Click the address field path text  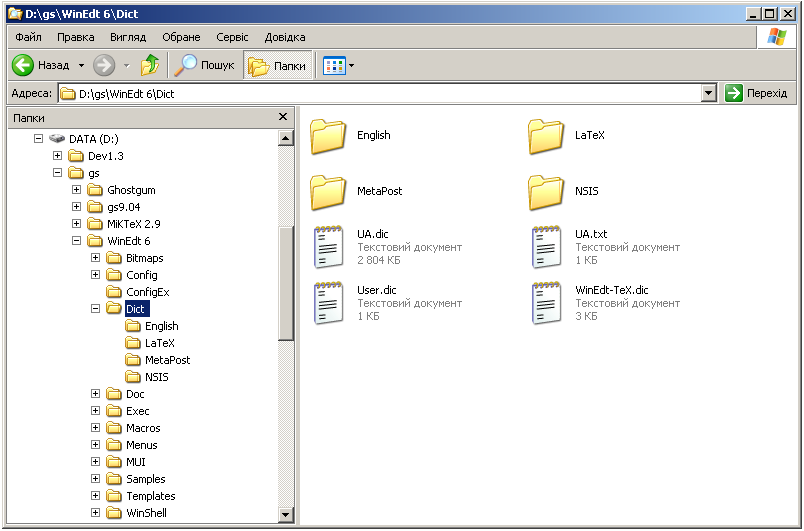[127, 93]
